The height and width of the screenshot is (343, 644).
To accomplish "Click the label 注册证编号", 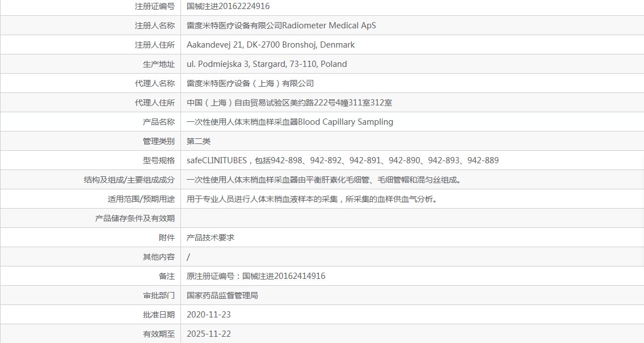I will [155, 6].
